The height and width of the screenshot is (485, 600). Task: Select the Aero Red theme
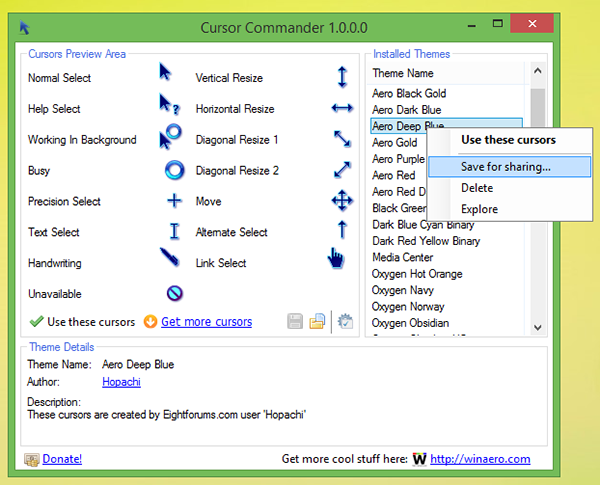393,175
